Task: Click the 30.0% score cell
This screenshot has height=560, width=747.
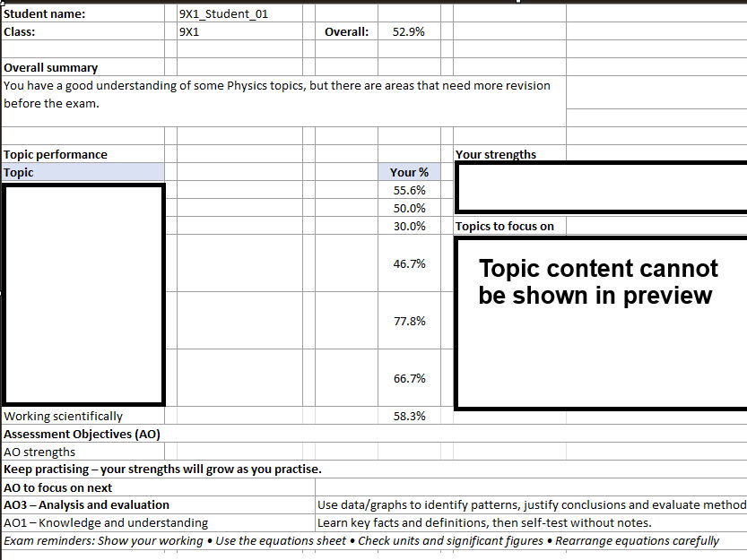Action: pos(408,226)
